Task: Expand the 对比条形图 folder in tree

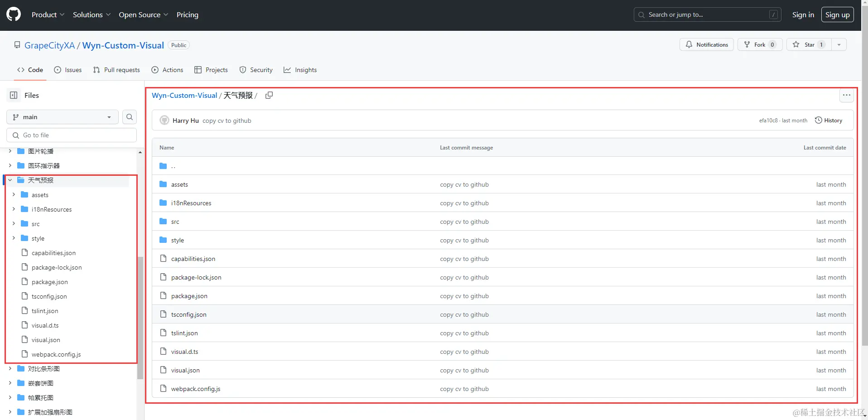Action: click(x=10, y=368)
